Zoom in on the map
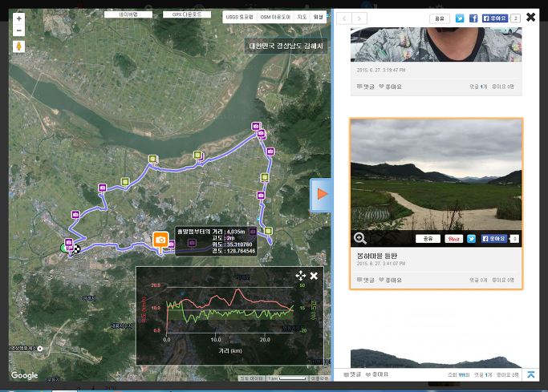This screenshot has width=548, height=392. coord(19,18)
